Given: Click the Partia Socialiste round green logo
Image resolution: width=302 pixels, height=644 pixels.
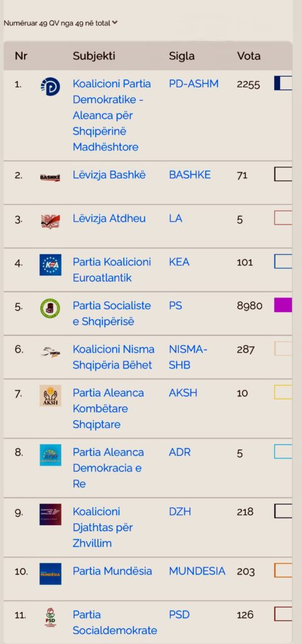Looking at the screenshot, I should click(50, 308).
